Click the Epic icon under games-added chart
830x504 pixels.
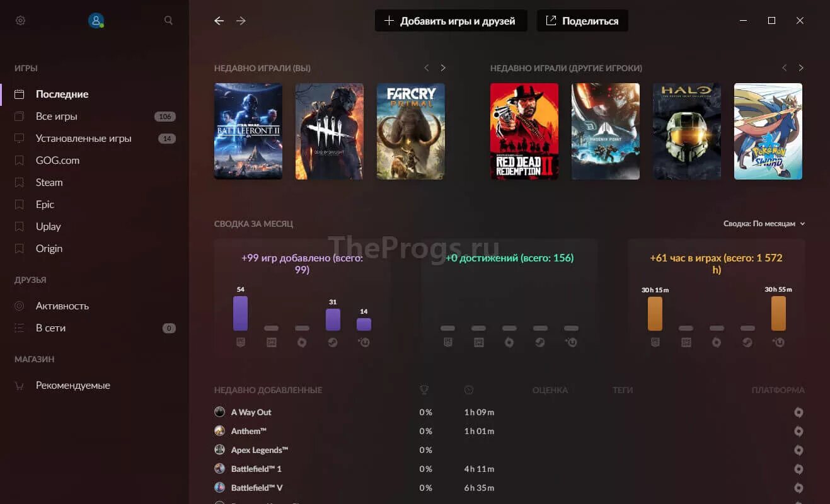pos(240,342)
